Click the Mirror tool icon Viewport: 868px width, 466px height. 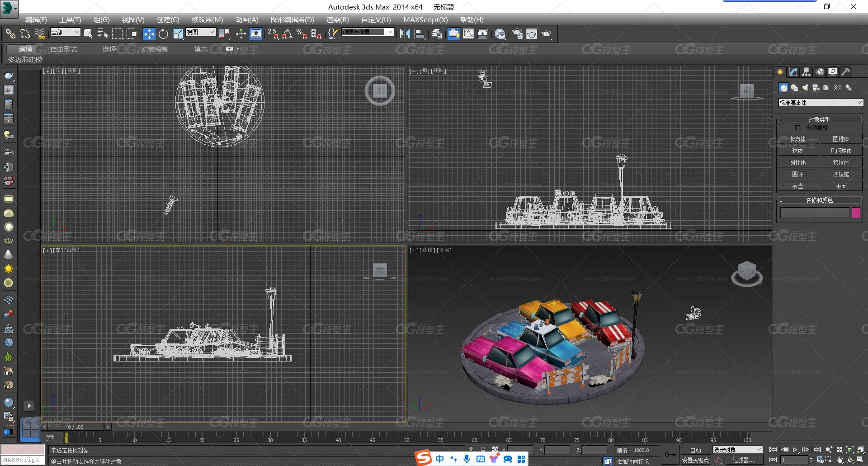pyautogui.click(x=405, y=34)
